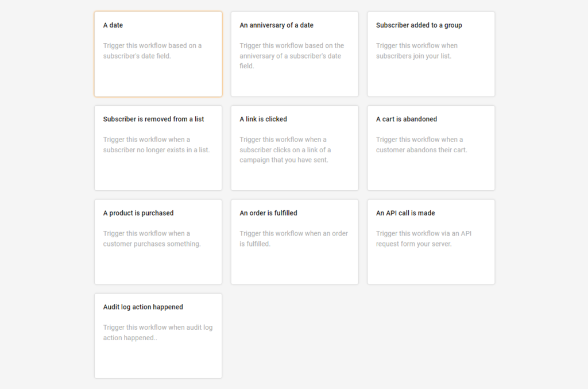
Task: Click description "Trigger this workflow when an order is fulfilled."
Action: click(293, 238)
